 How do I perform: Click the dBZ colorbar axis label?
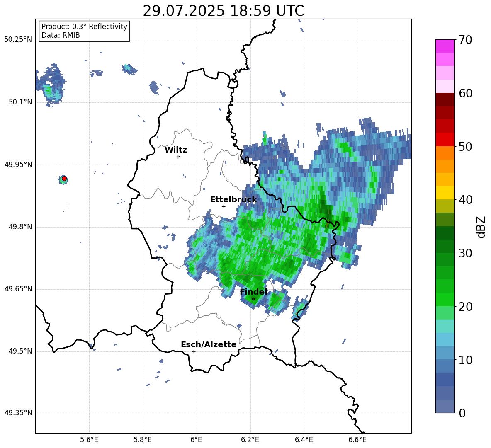[x=481, y=227]
